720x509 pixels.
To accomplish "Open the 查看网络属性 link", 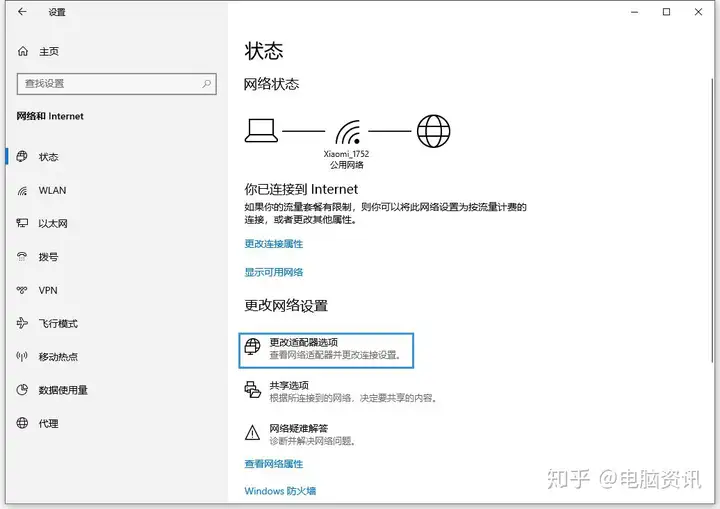I will [x=274, y=464].
